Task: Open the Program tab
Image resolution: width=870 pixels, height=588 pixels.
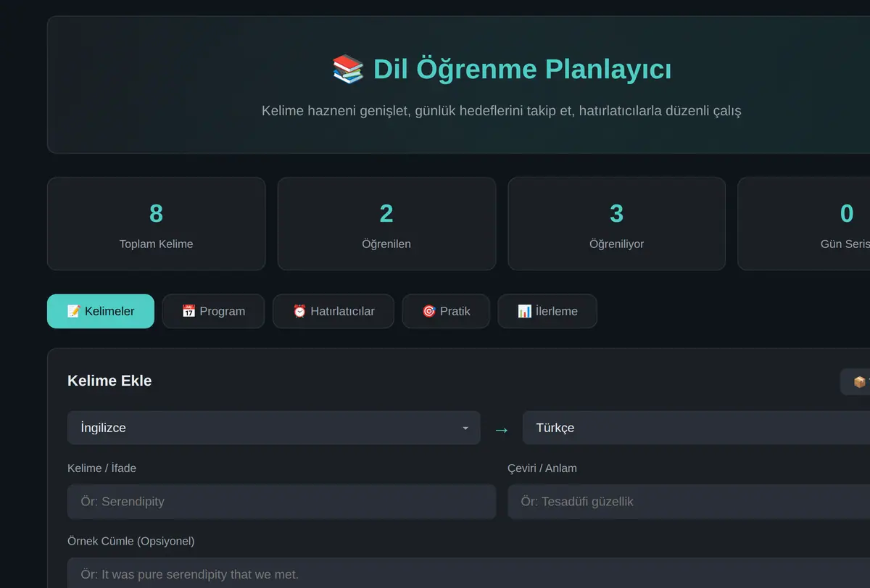Action: click(213, 311)
